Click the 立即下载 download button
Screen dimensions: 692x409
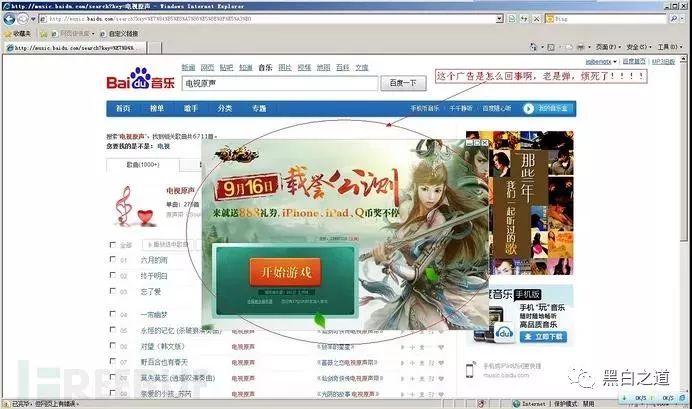(543, 337)
